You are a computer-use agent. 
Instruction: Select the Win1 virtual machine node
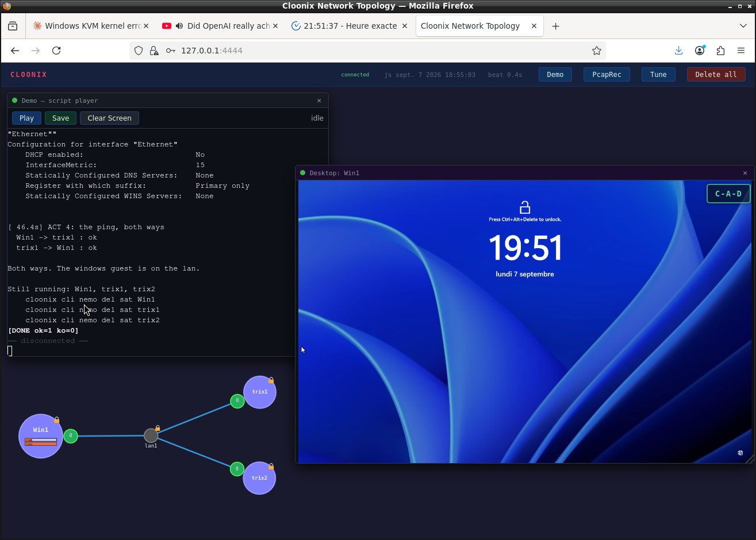coord(40,436)
